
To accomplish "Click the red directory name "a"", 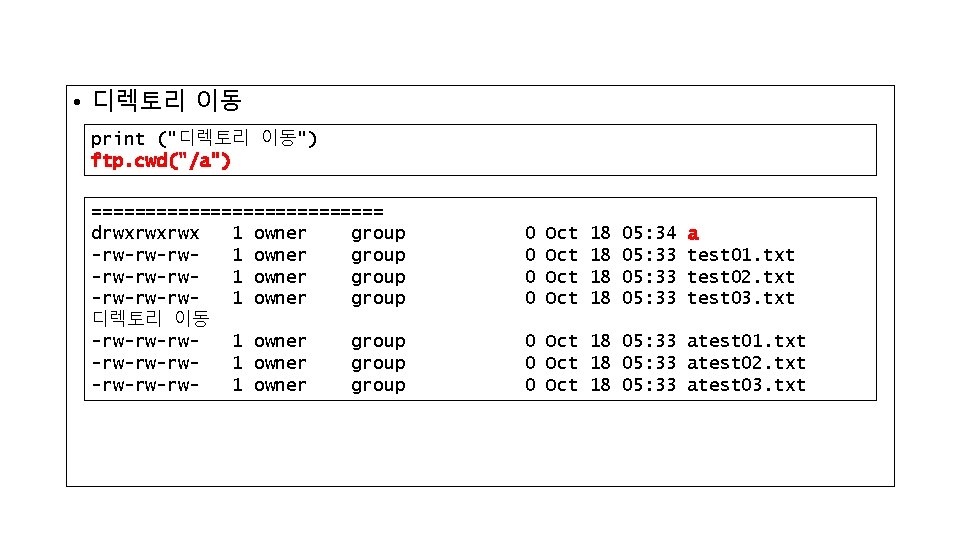I will tap(693, 233).
